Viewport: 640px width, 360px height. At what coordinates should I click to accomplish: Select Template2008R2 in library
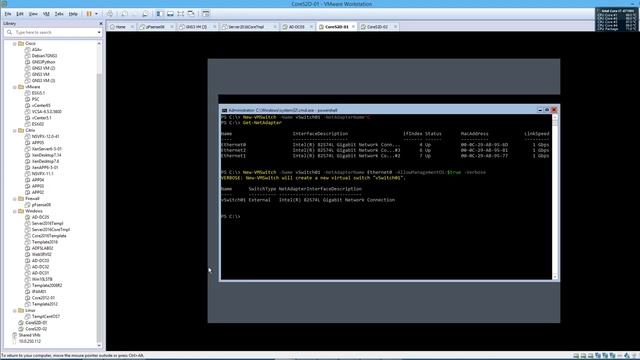pyautogui.click(x=47, y=285)
